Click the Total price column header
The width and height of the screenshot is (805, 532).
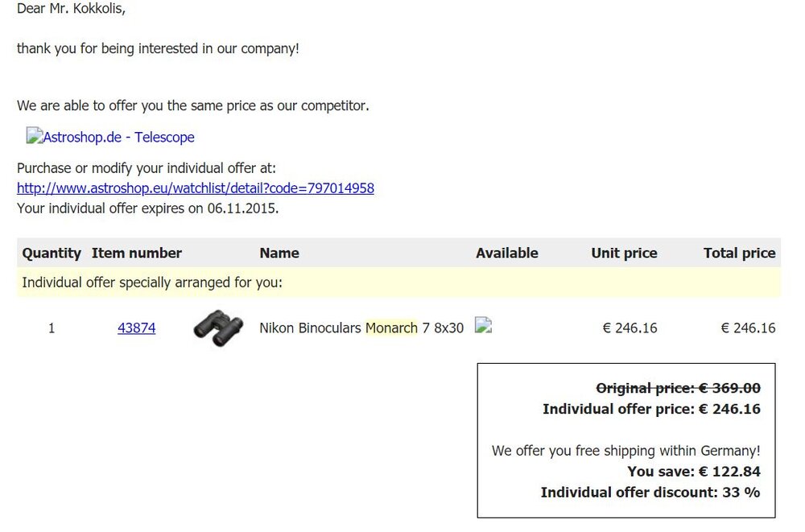pos(739,253)
